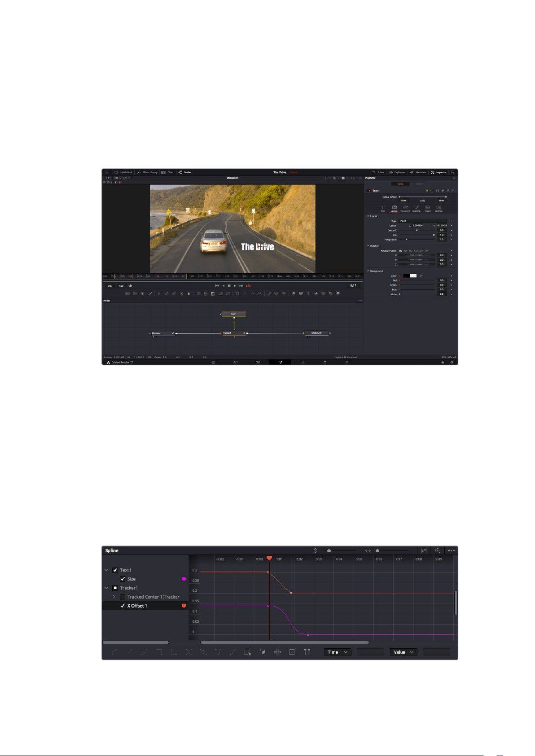Activate the Shape Box spline tool
Viewport: 535px width, 756px height.
click(x=292, y=652)
